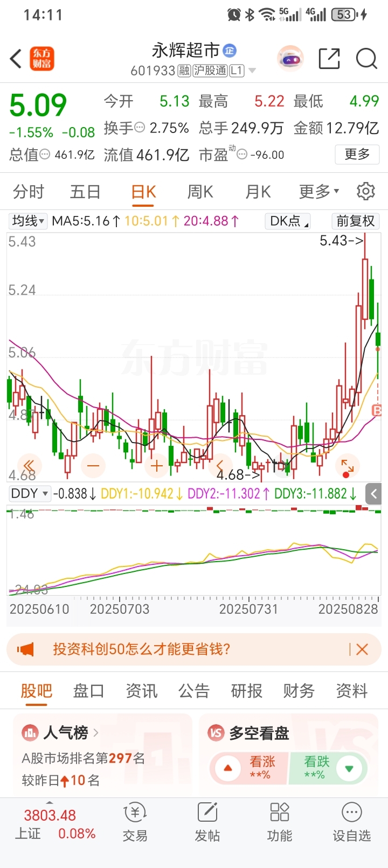
Task: Tap the L1 level tag
Action: pyautogui.click(x=237, y=71)
